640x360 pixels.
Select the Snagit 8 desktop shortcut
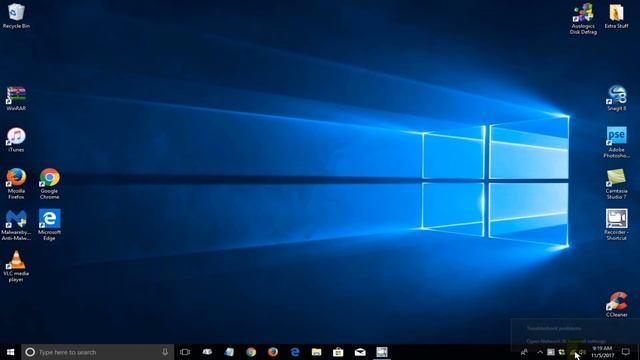[x=616, y=98]
